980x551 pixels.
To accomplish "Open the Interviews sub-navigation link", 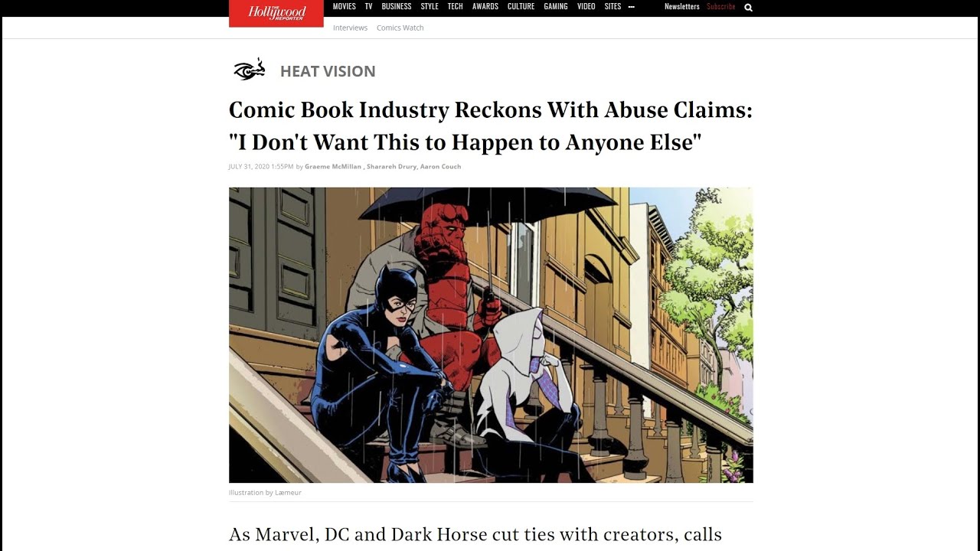I will click(350, 28).
